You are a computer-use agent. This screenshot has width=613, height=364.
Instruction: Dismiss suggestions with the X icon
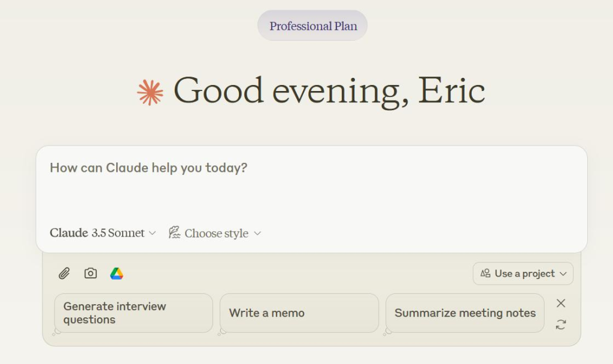point(560,303)
